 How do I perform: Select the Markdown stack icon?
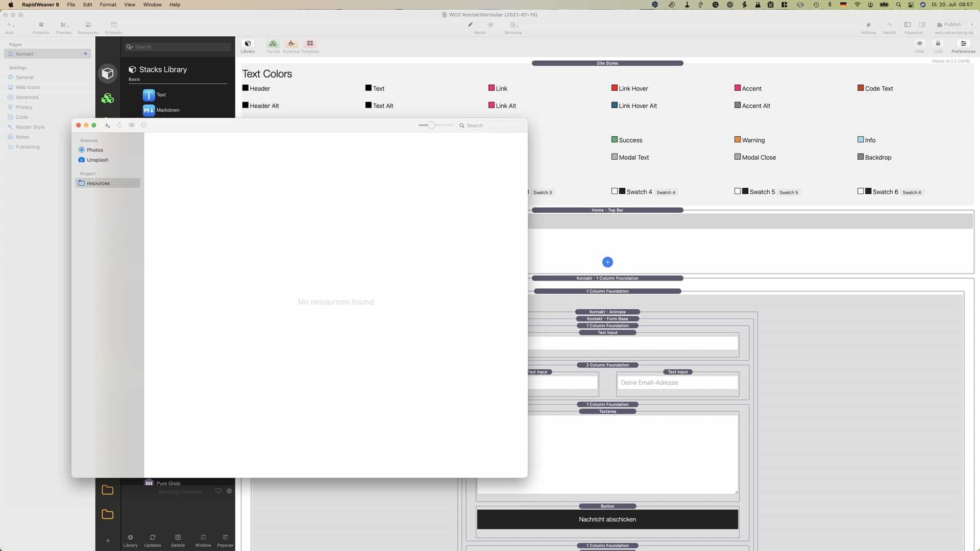pos(149,110)
